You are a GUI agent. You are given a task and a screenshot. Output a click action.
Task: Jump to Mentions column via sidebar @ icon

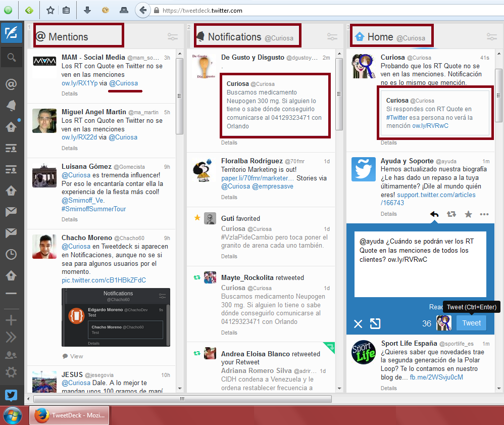click(x=11, y=84)
